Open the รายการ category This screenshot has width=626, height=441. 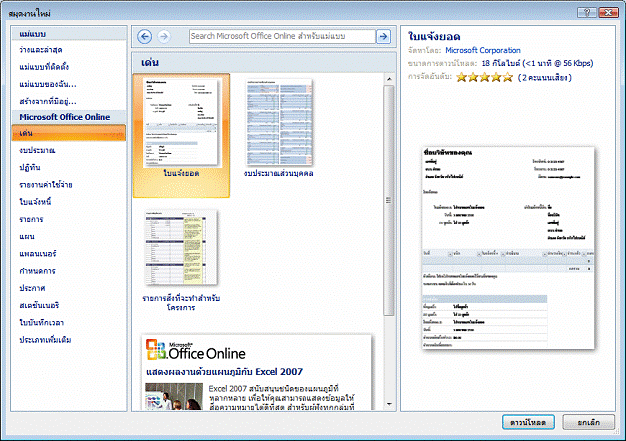tap(31, 220)
